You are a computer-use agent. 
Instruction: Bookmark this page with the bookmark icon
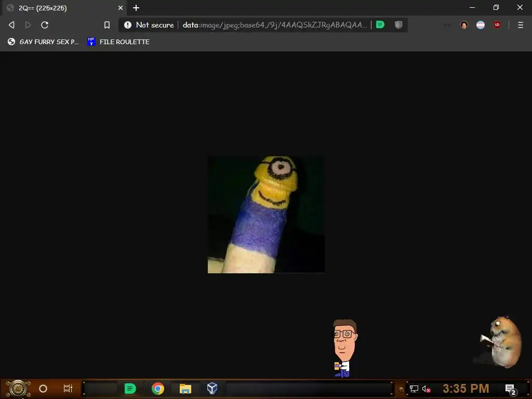pos(107,25)
